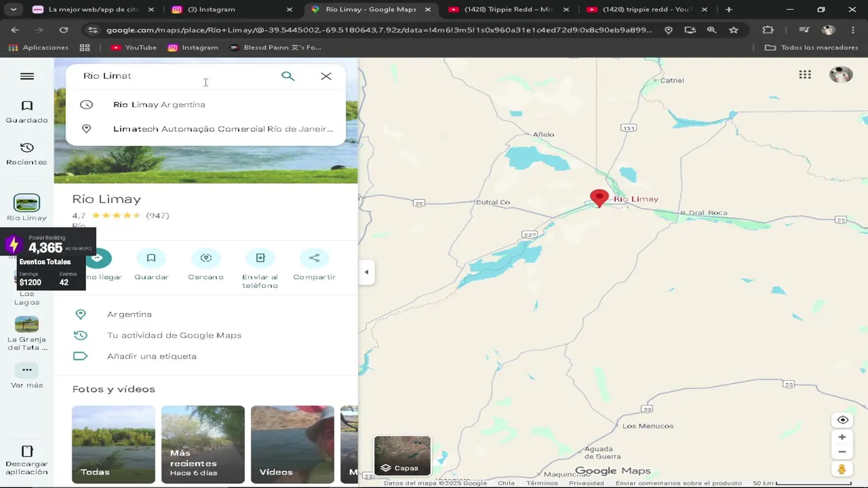Open the (947) reviews link
Image resolution: width=868 pixels, height=488 pixels.
[157, 216]
